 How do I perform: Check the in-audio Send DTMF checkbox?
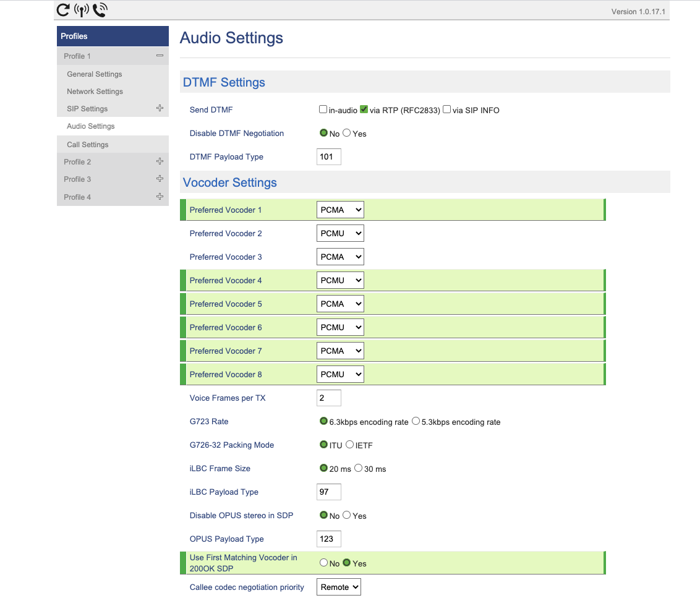(323, 109)
